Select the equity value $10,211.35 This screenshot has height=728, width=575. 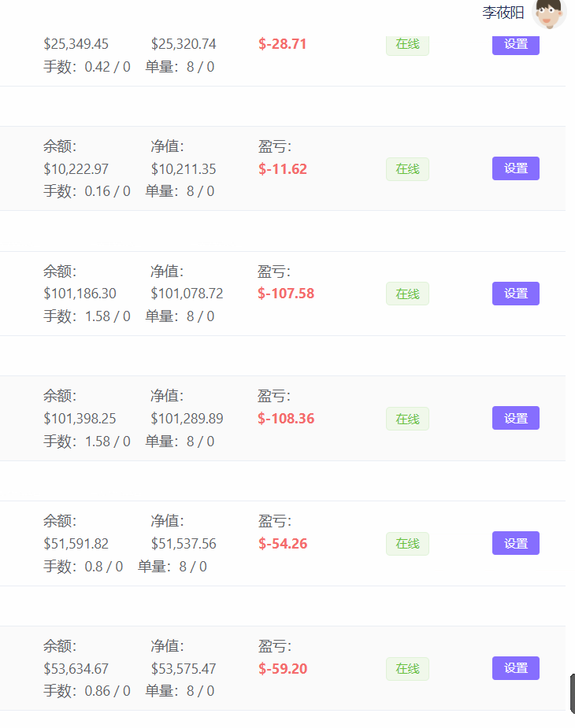pyautogui.click(x=184, y=168)
